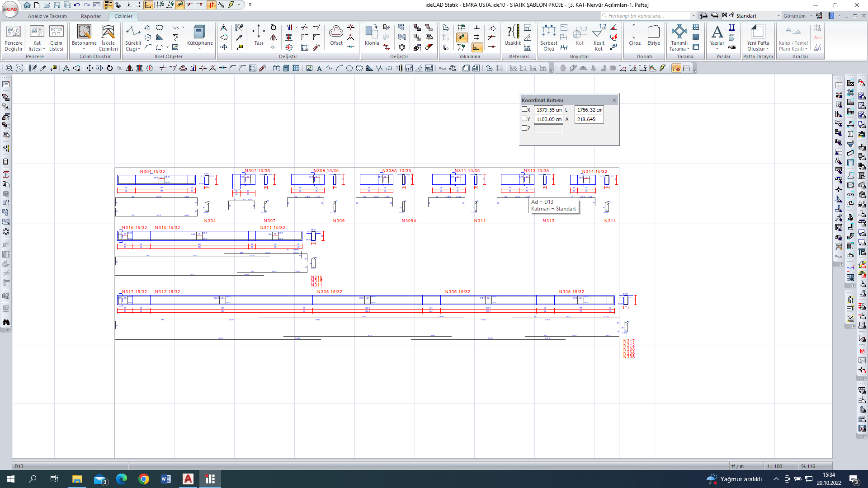The width and height of the screenshot is (868, 488).
Task: Open İskele Çizimleri tool
Action: tap(108, 37)
